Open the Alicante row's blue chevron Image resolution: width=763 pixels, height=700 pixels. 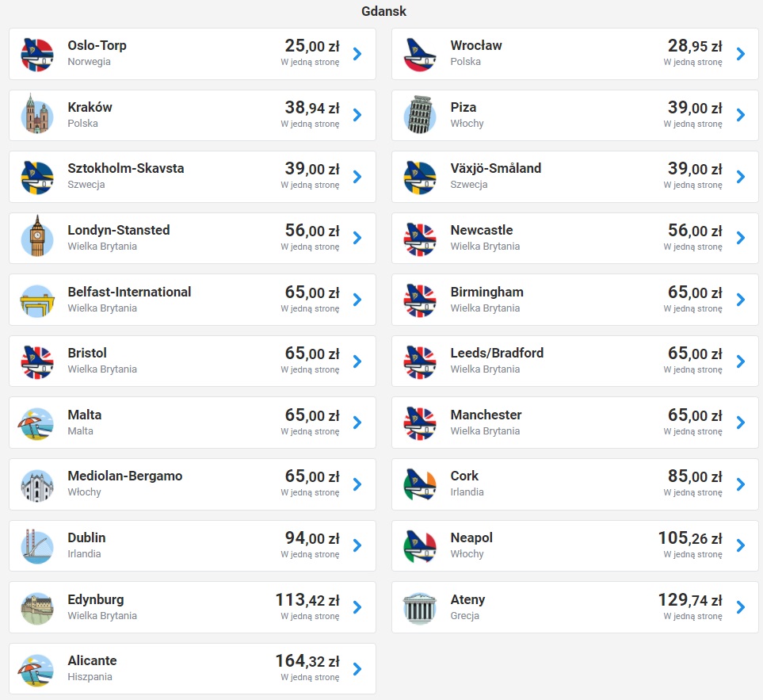click(x=357, y=669)
